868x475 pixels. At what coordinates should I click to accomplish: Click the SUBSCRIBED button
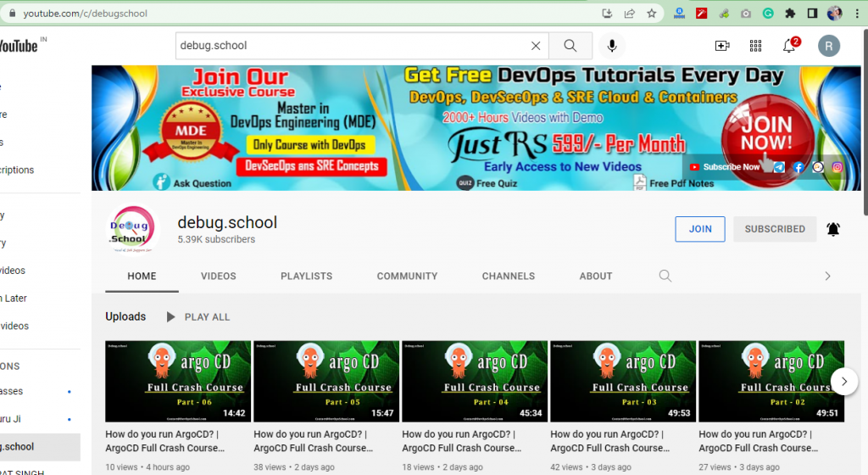(775, 229)
